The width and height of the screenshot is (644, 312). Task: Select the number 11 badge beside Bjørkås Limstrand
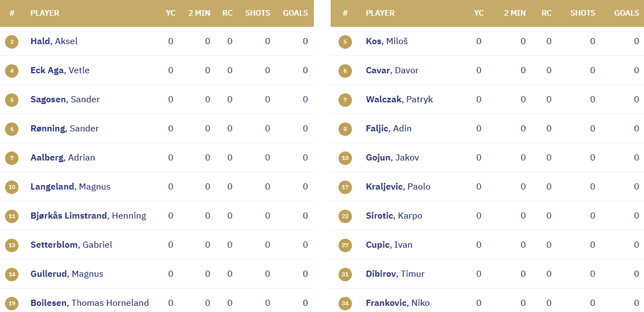(12, 216)
